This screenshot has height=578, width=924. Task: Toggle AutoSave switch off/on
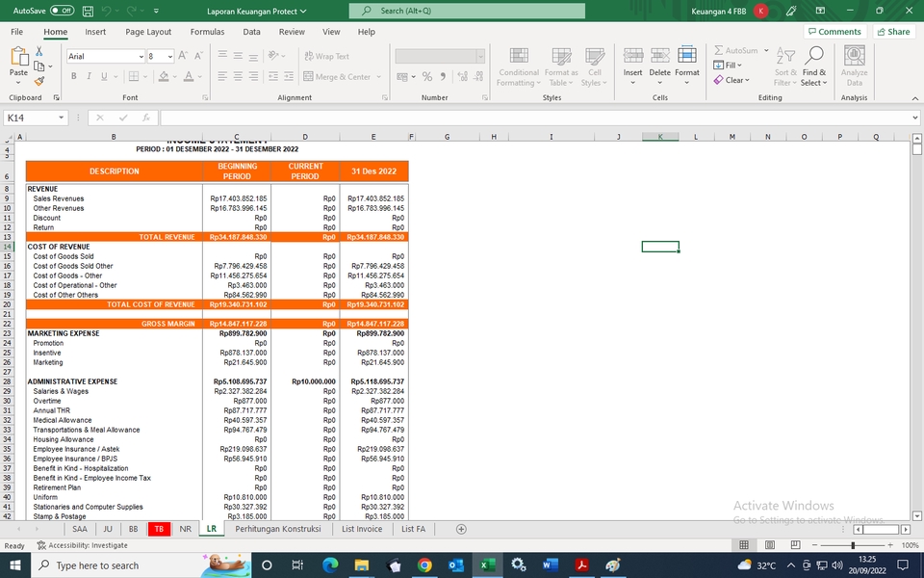pos(62,11)
